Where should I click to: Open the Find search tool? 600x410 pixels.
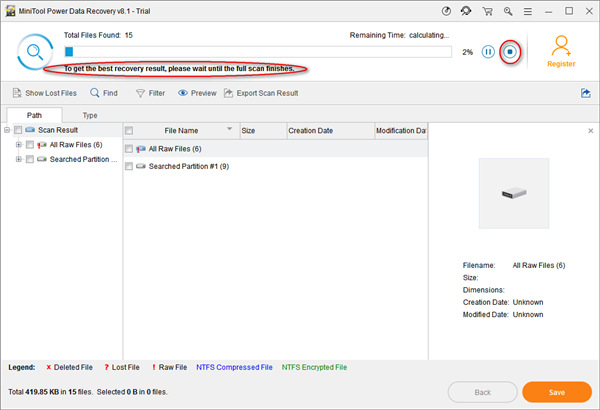[x=103, y=93]
